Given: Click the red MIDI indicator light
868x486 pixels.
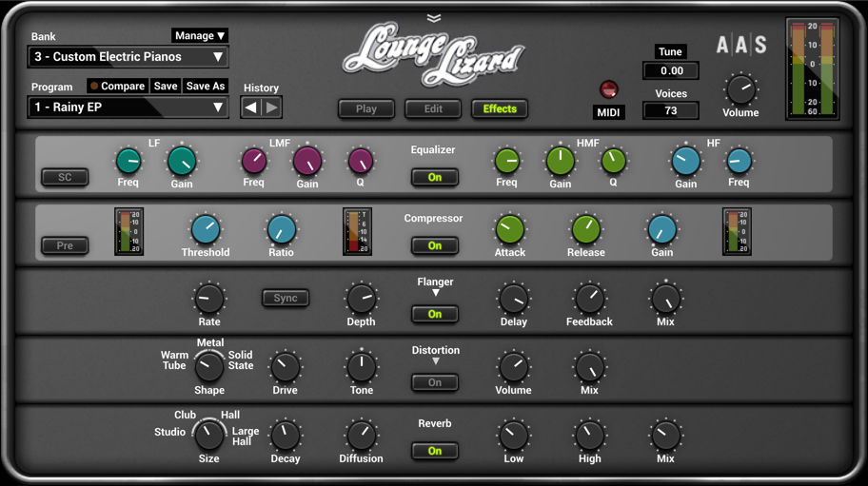Looking at the screenshot, I should click(608, 89).
